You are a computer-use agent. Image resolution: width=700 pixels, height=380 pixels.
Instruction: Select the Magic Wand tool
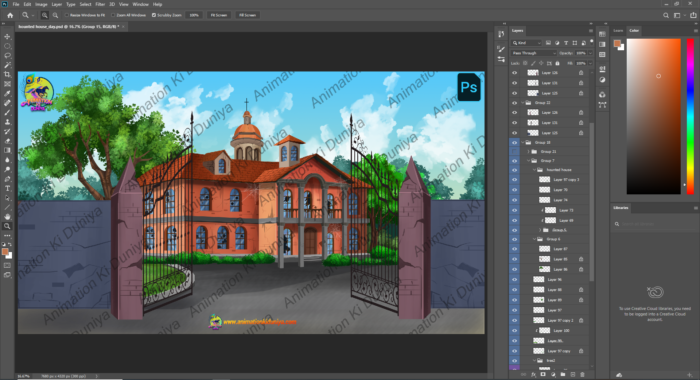(x=7, y=65)
